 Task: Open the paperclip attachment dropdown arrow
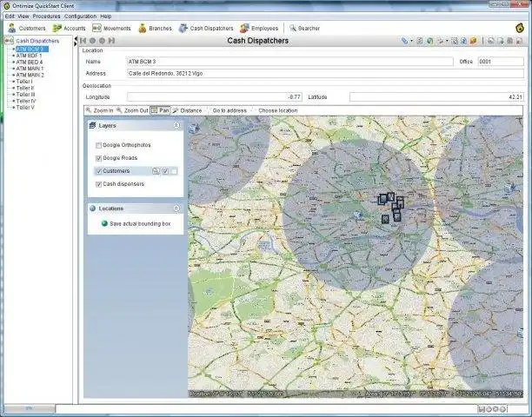click(411, 41)
